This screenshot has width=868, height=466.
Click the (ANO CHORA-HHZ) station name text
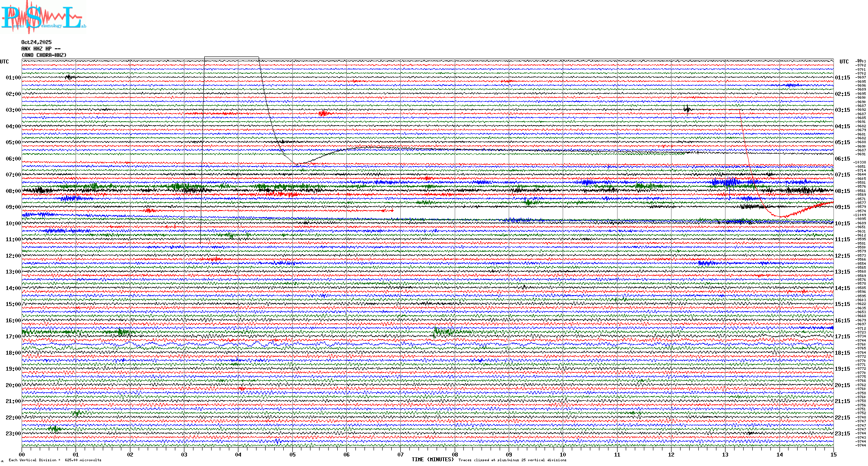pyautogui.click(x=44, y=55)
